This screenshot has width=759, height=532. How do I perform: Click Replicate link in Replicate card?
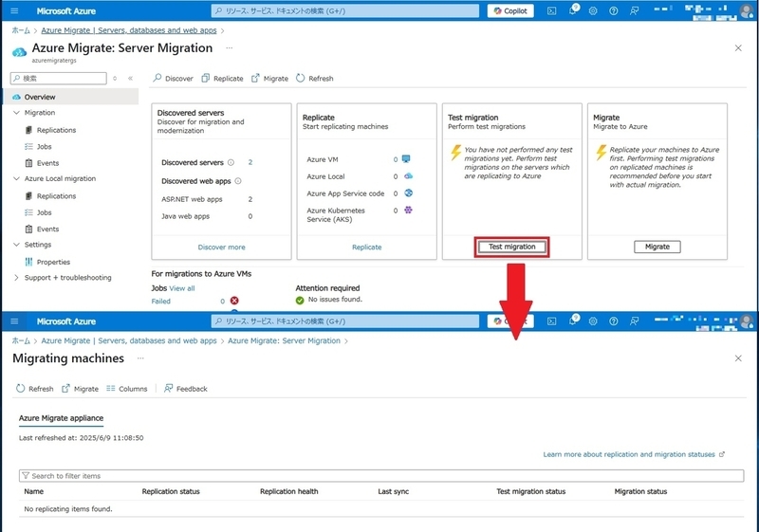click(367, 248)
